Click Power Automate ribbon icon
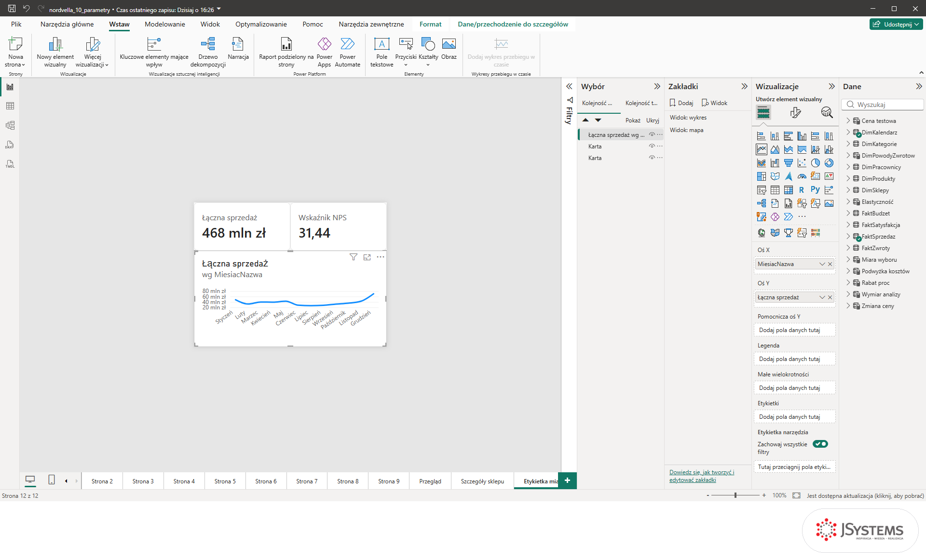Screen dimensions: 926x560 coord(347,52)
